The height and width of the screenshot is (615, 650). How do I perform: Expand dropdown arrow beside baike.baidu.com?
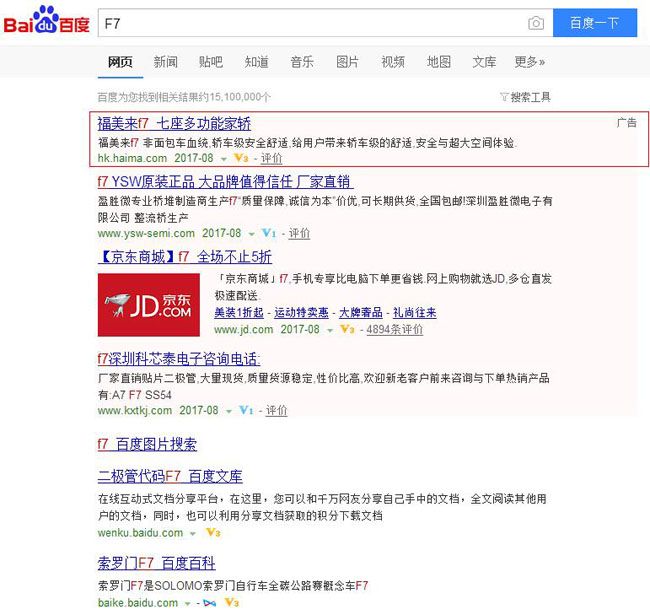(x=187, y=603)
